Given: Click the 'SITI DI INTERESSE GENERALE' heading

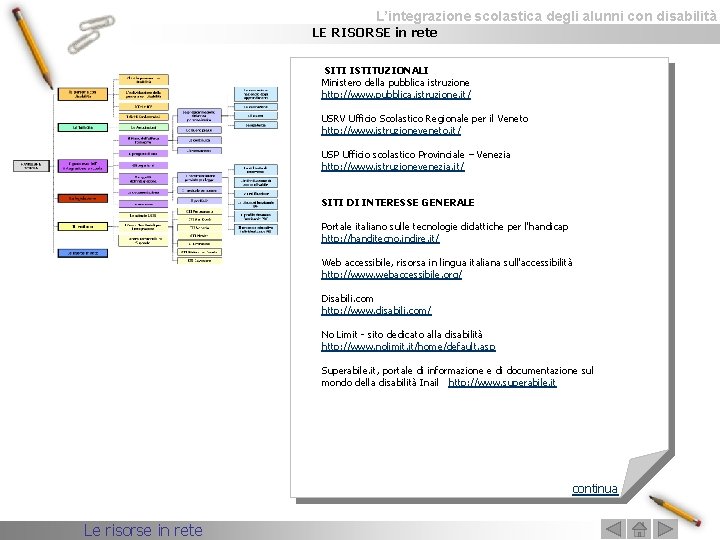Looking at the screenshot, I should [x=398, y=202].
